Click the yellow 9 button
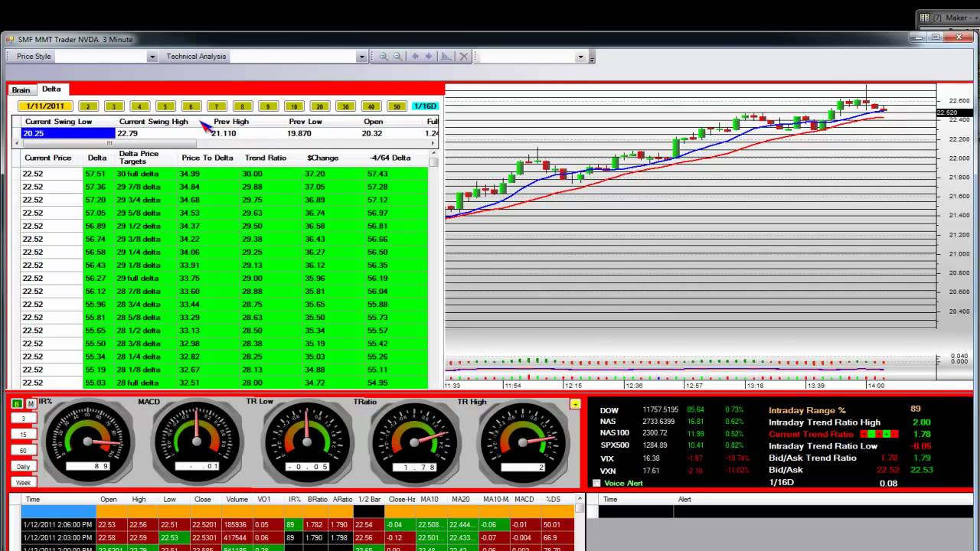Image resolution: width=980 pixels, height=551 pixels. click(268, 106)
